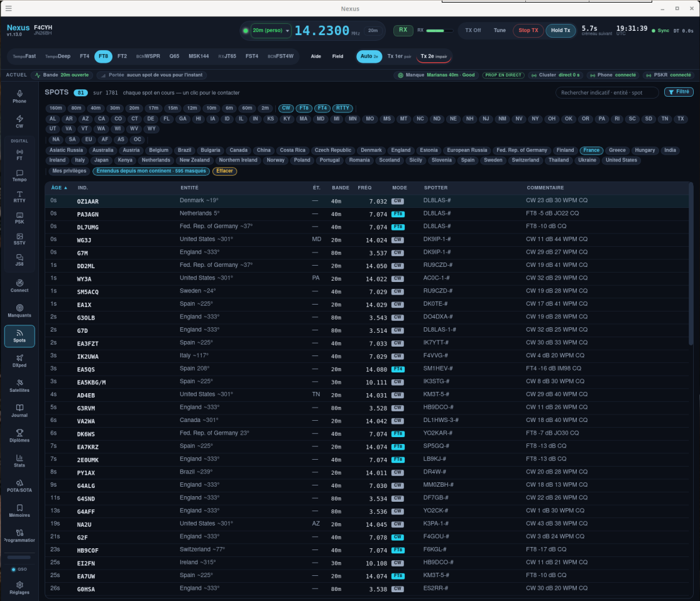Switch to the MSK144 mode tab
This screenshot has width=700, height=601.
199,57
